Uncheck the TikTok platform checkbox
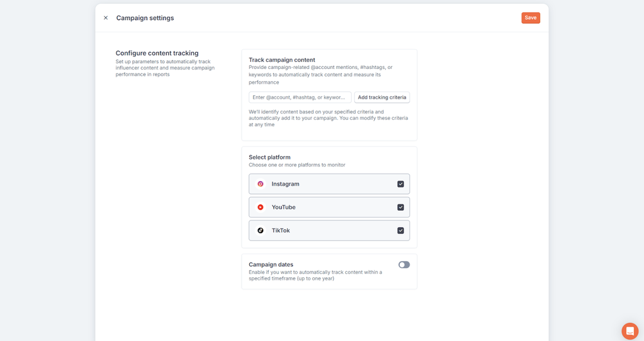 pos(401,230)
